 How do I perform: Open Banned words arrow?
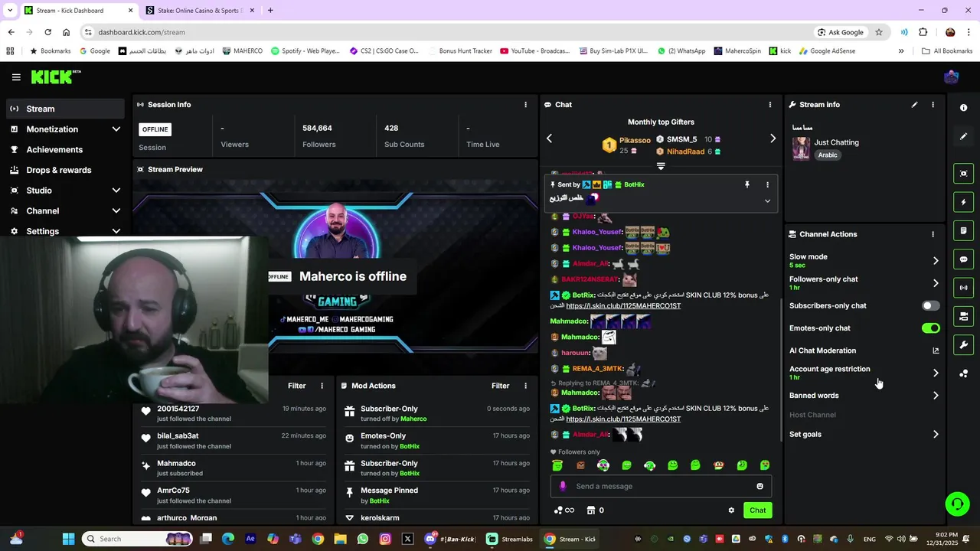936,396
